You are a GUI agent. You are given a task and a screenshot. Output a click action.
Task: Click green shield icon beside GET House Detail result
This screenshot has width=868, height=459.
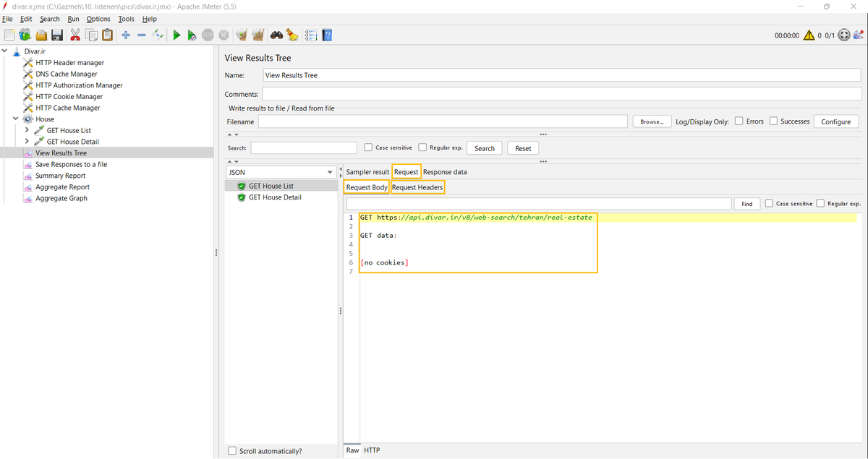pos(242,197)
